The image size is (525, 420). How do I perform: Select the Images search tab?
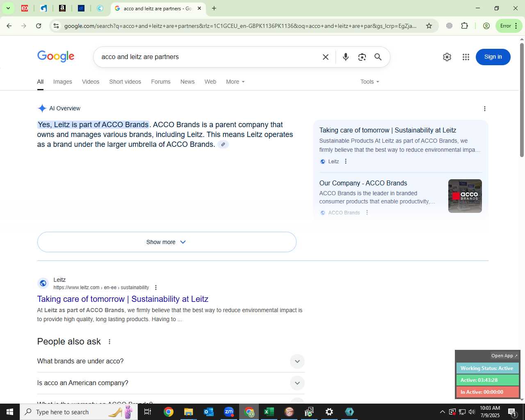click(x=63, y=82)
